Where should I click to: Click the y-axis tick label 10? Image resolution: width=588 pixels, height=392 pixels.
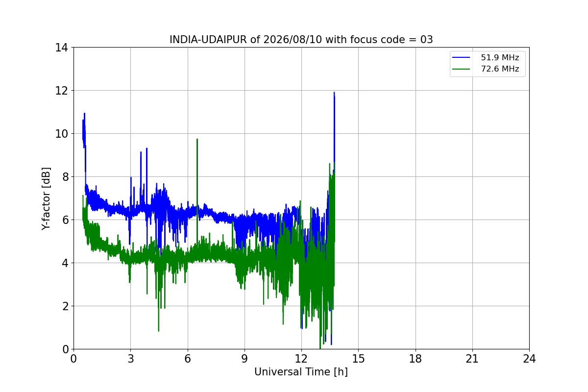click(x=62, y=134)
